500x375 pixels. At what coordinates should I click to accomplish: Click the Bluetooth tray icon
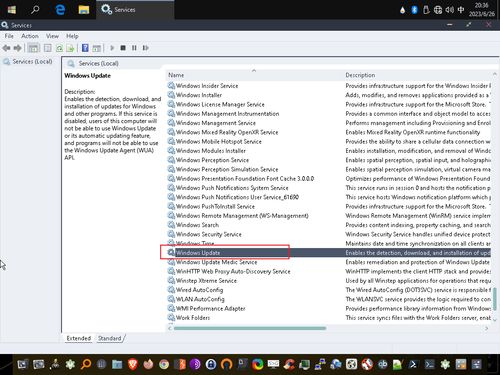tap(414, 10)
